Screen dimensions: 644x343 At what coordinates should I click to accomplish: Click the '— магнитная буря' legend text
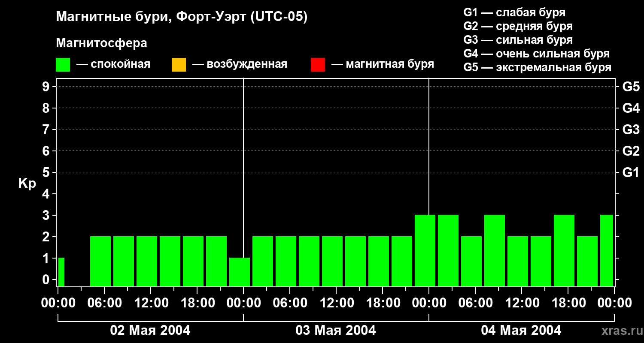point(383,65)
